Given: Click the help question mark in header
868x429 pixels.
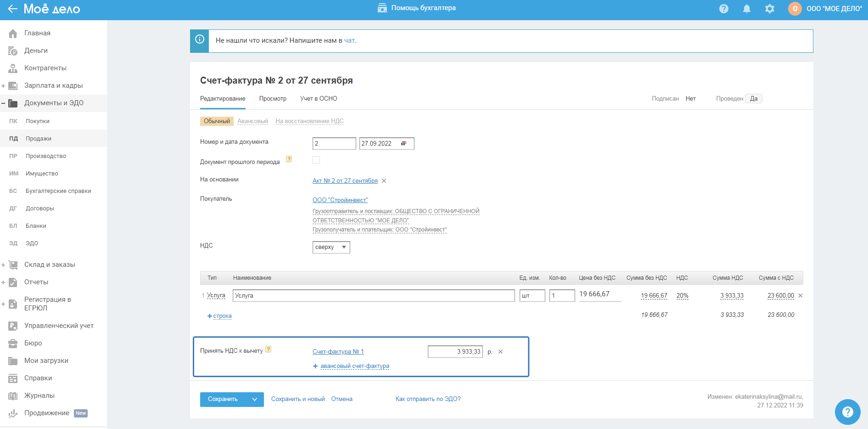Looking at the screenshot, I should point(724,9).
